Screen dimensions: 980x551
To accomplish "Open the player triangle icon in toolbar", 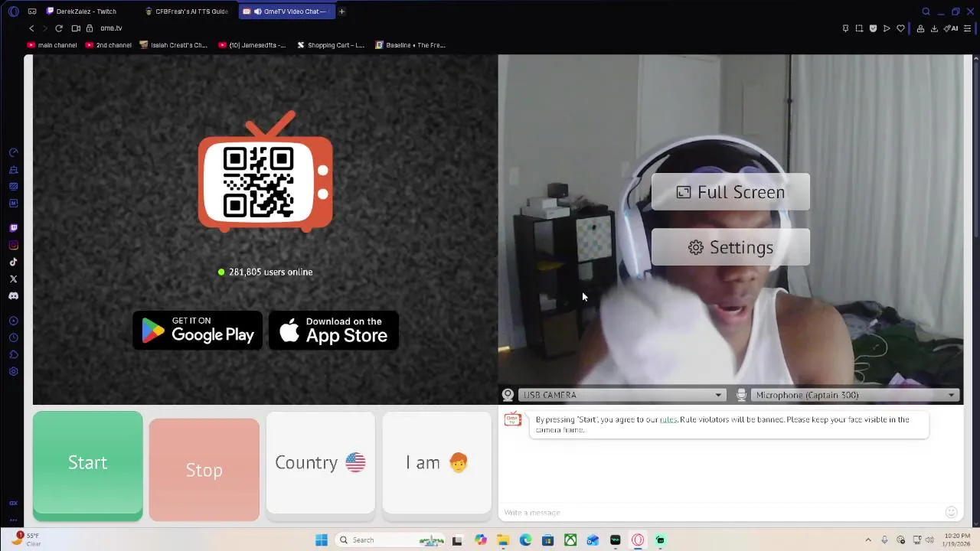I will click(887, 28).
